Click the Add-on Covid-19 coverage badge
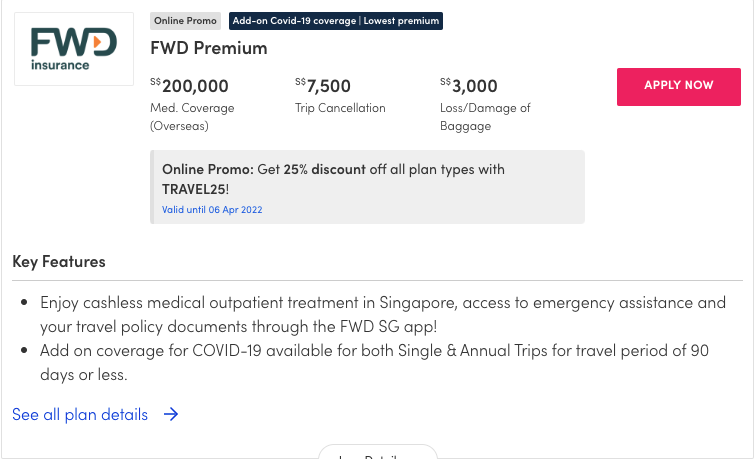The image size is (755, 459). click(x=336, y=21)
